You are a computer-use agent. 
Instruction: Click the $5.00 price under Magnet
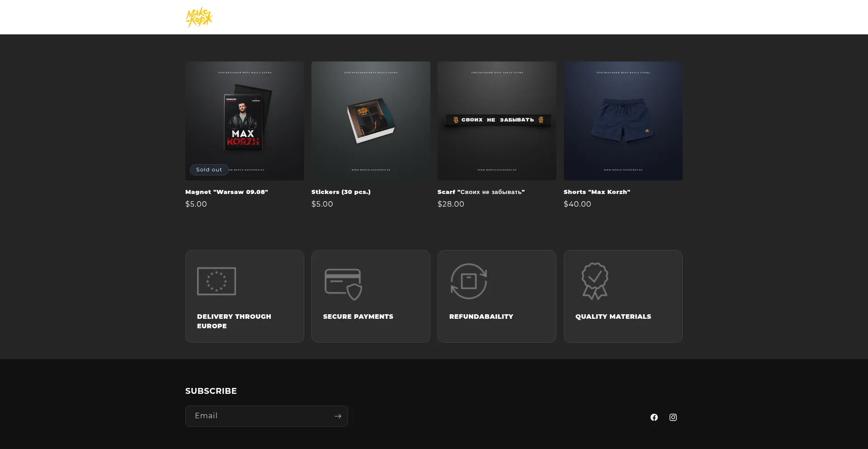pyautogui.click(x=196, y=204)
